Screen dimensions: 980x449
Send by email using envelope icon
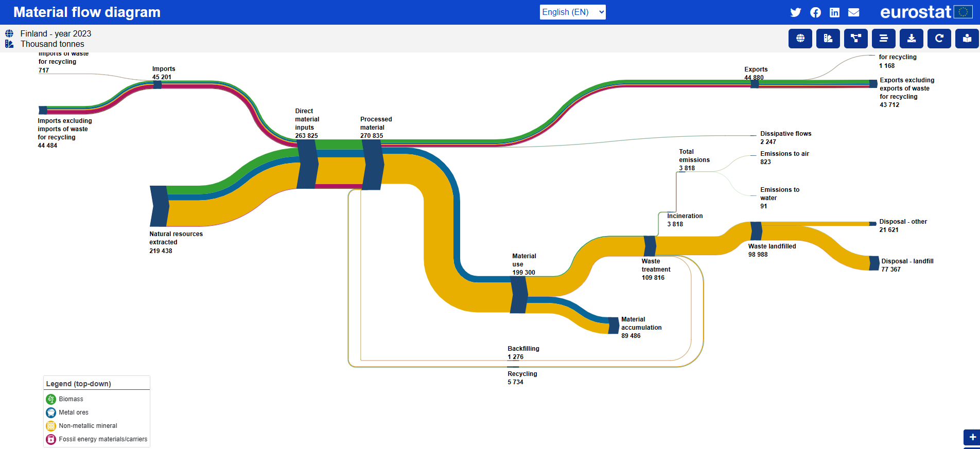854,12
